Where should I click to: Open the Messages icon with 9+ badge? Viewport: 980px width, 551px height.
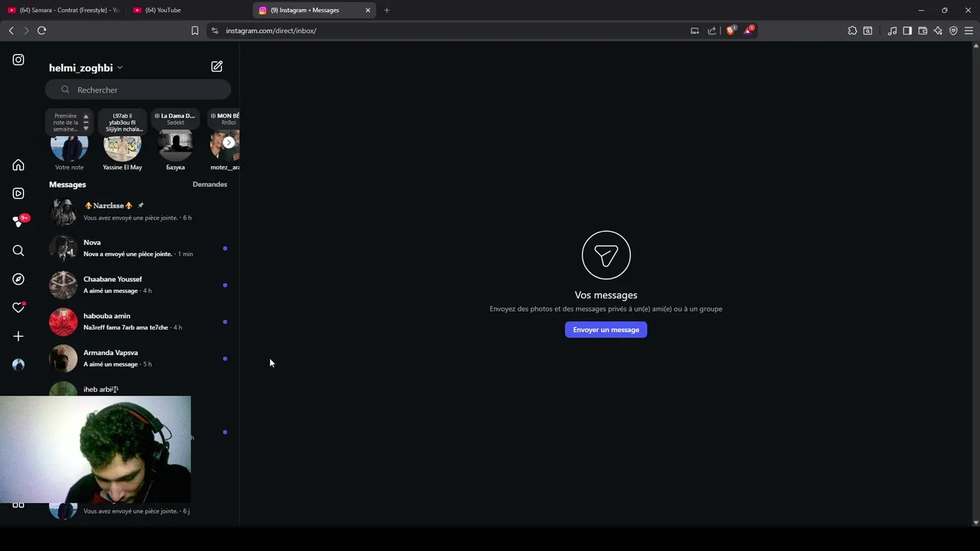coord(20,221)
